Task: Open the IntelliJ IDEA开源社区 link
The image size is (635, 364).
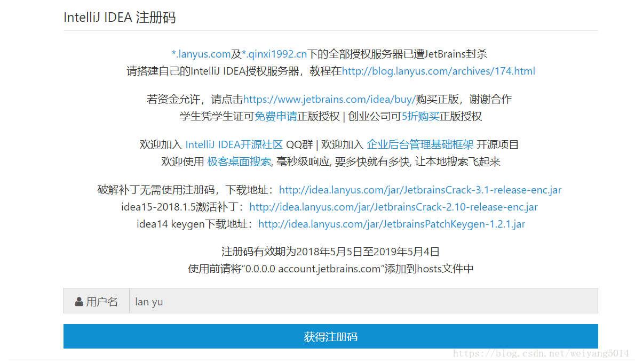Action: tap(234, 145)
